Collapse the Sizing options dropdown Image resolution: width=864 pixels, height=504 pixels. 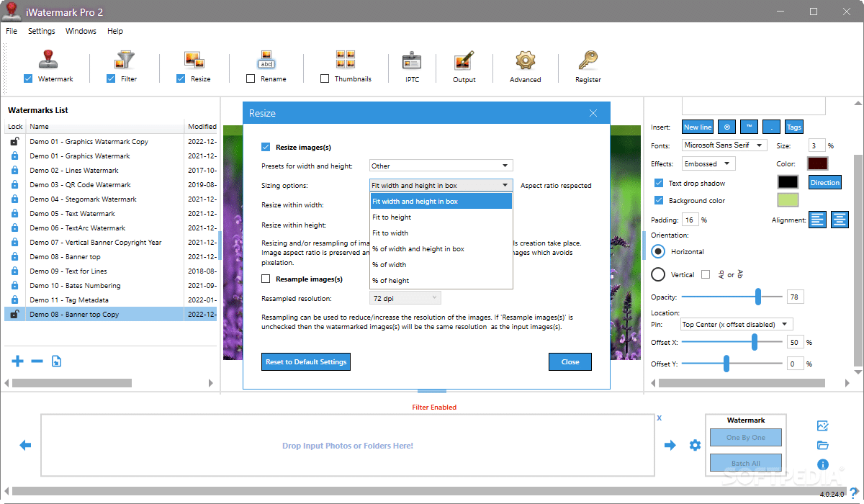[x=441, y=185]
